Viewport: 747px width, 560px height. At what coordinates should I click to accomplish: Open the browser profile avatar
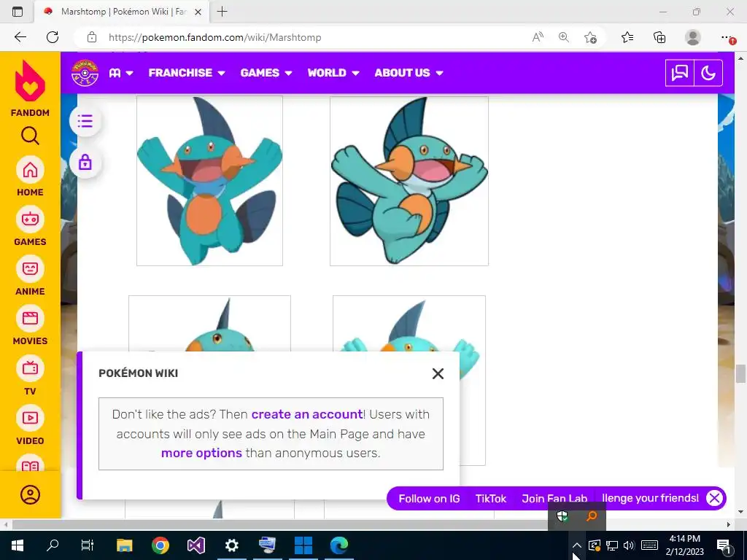[x=693, y=37]
